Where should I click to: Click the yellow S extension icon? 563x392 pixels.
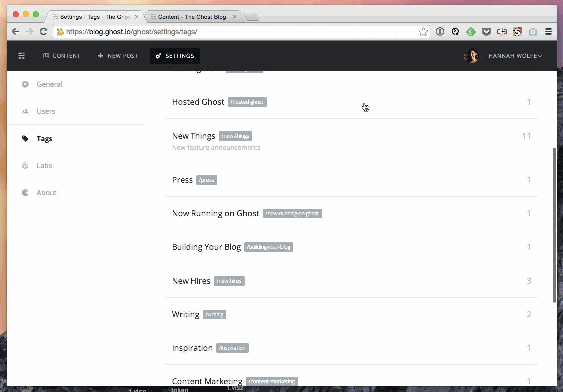pyautogui.click(x=517, y=32)
